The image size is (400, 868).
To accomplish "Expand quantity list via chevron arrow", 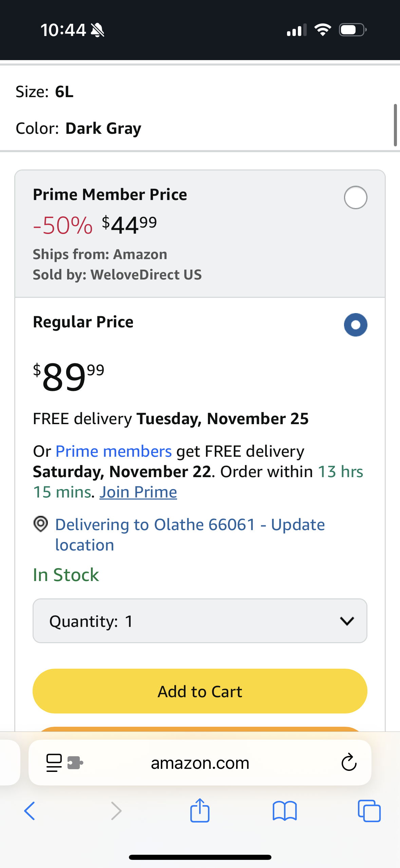I will pos(347,621).
